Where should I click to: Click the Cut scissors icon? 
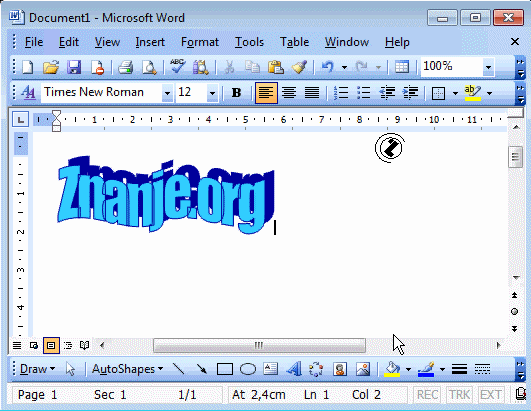coord(229,67)
